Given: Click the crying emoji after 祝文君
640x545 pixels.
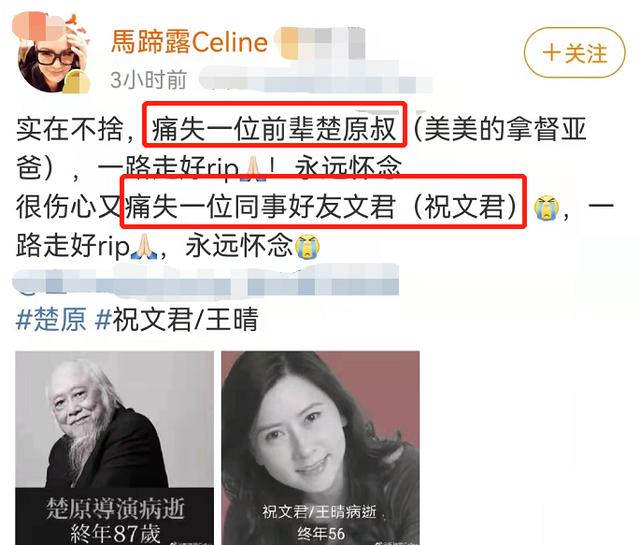Looking at the screenshot, I should click(x=546, y=208).
